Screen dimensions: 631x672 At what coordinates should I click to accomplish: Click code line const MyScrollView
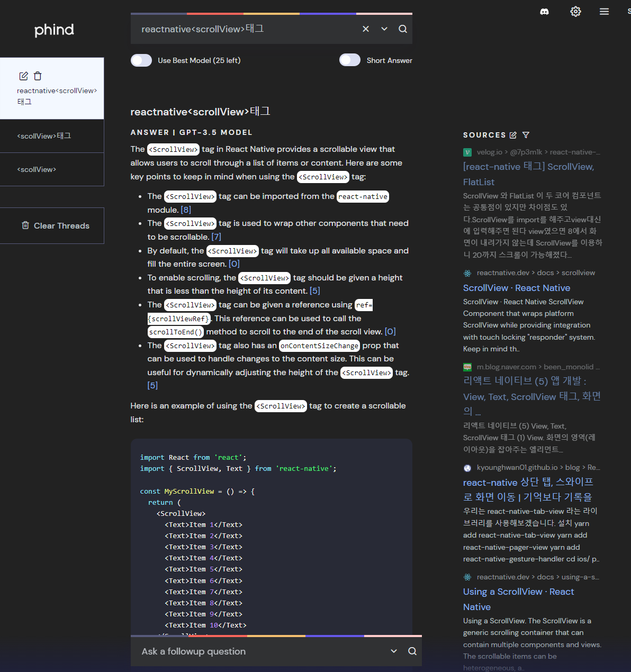[197, 492]
